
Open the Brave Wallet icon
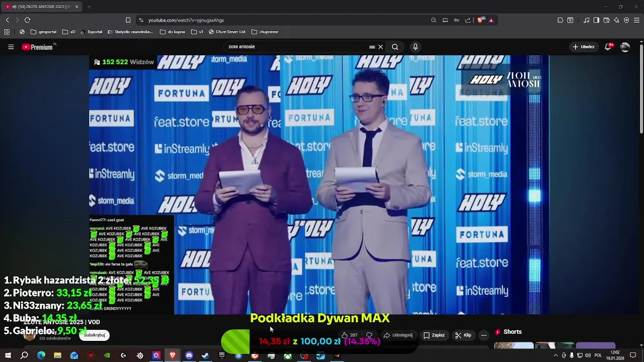click(x=606, y=20)
